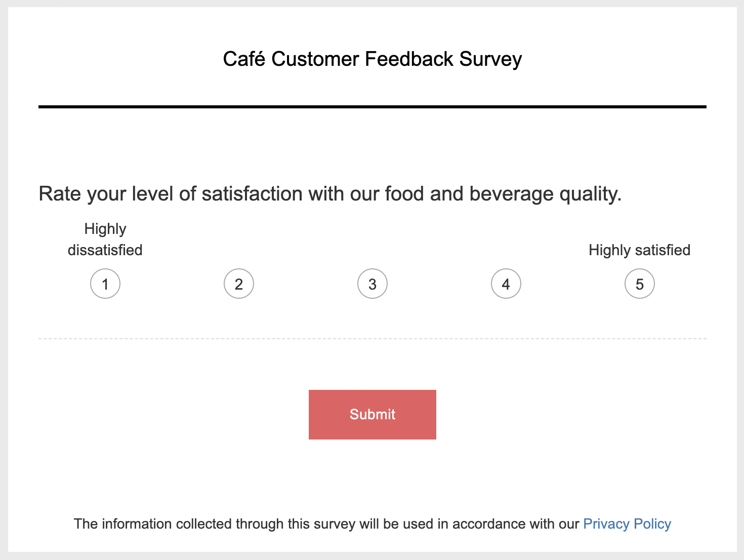Click the 'Highly satisfied' scale label

(x=639, y=250)
